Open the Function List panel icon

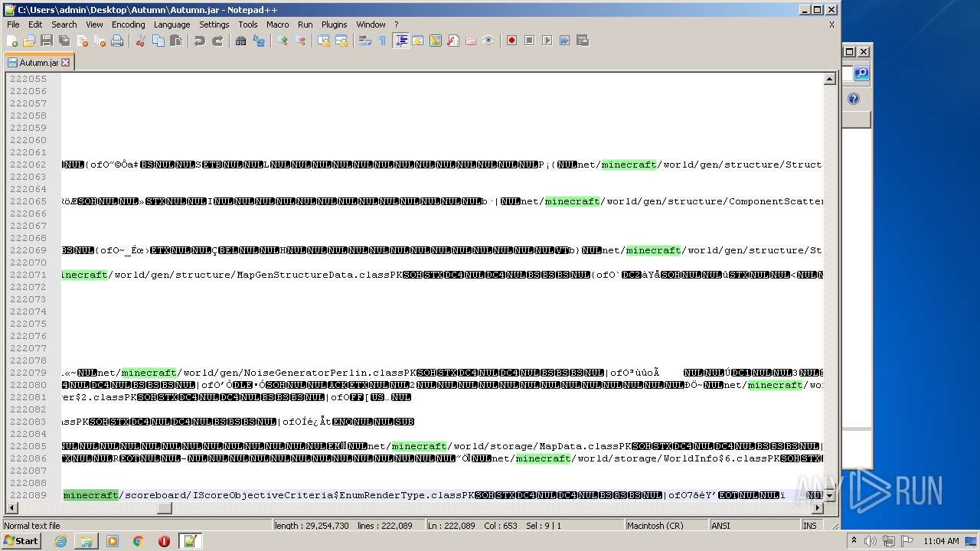tap(453, 41)
